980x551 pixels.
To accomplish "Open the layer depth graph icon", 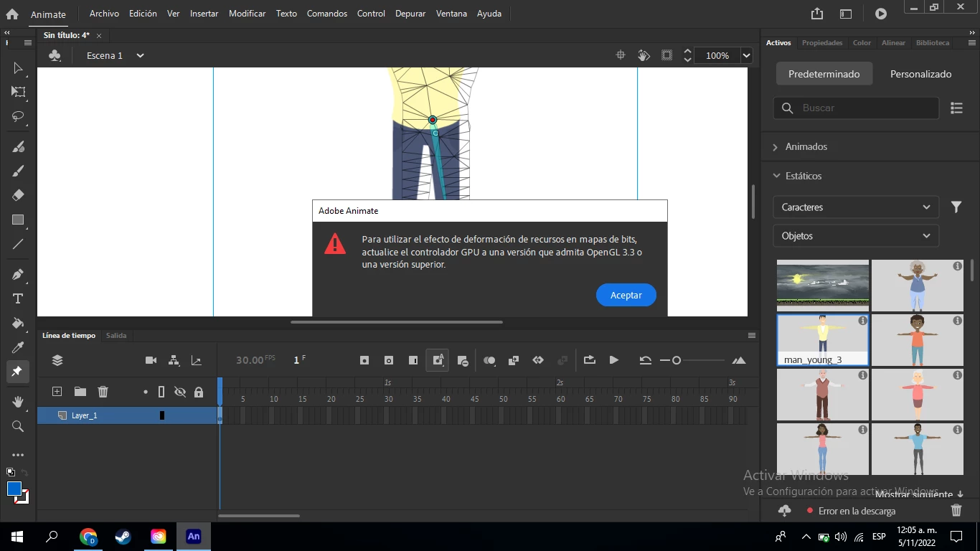I will [x=197, y=360].
